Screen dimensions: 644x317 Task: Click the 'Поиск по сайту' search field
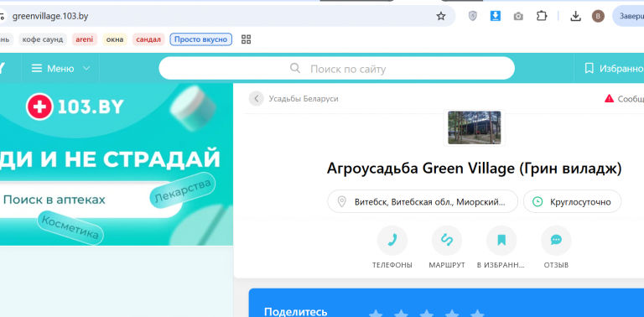(337, 68)
